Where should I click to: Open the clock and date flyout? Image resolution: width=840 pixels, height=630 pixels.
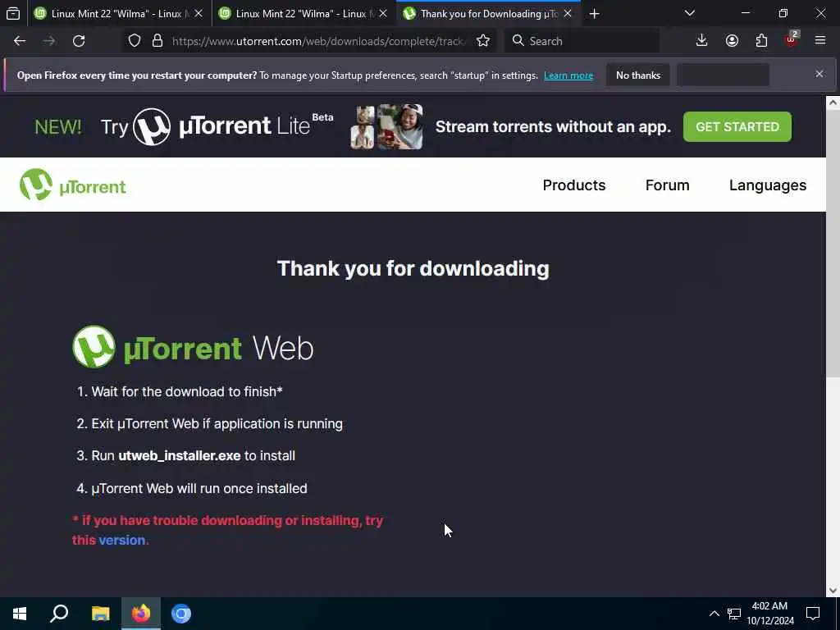(x=769, y=614)
